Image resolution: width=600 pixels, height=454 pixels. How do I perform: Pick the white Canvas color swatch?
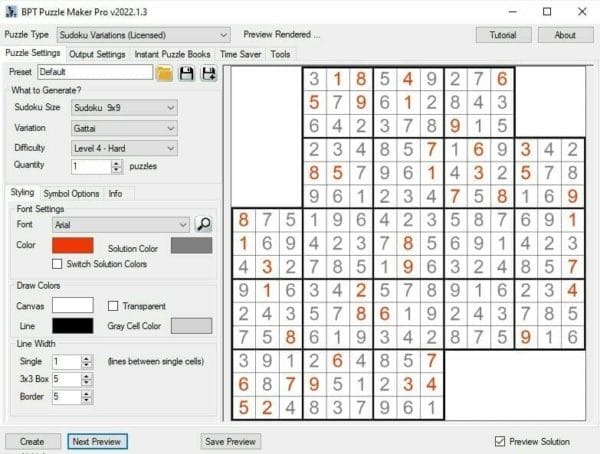(x=73, y=305)
